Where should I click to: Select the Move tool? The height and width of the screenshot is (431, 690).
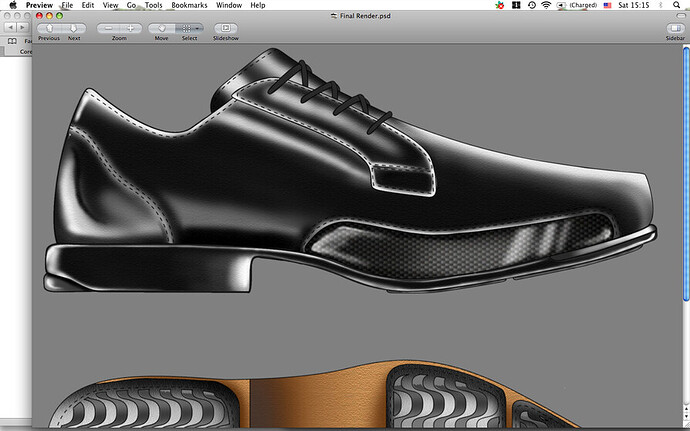click(161, 28)
